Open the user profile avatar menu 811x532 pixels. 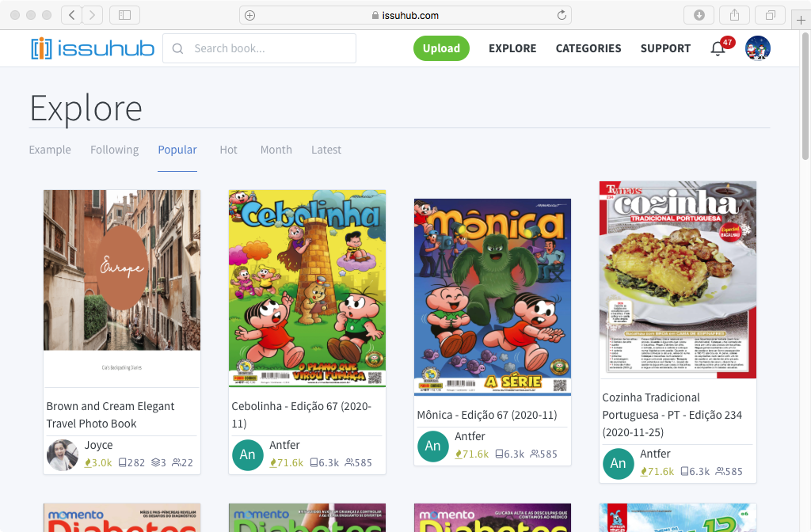pos(758,48)
